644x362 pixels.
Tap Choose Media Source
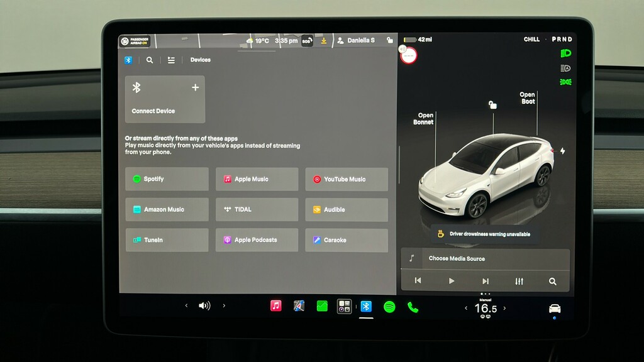457,258
